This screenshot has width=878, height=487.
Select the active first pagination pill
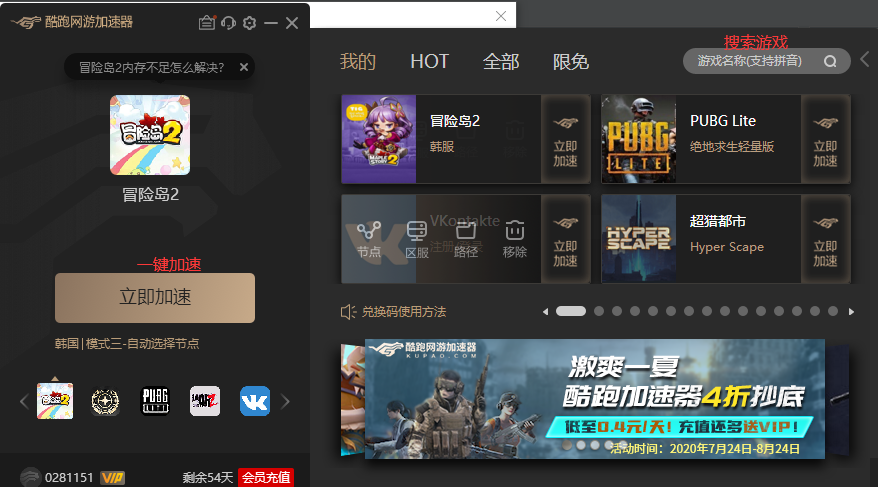(x=571, y=311)
